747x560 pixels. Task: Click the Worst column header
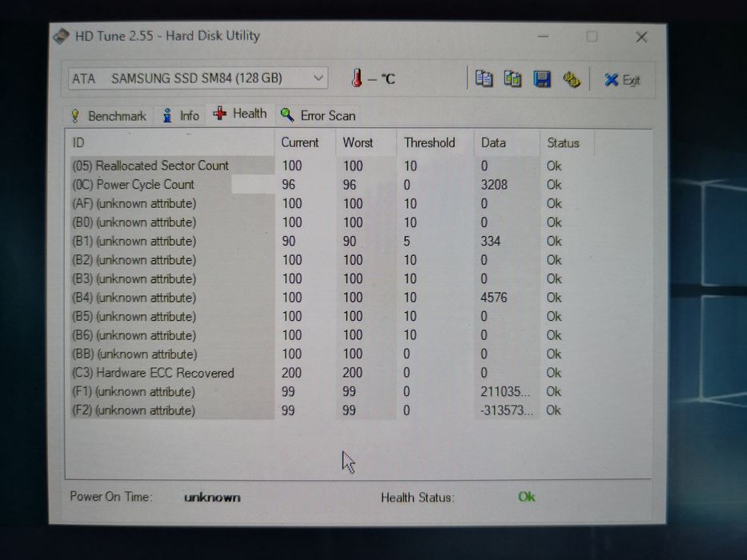(x=366, y=143)
